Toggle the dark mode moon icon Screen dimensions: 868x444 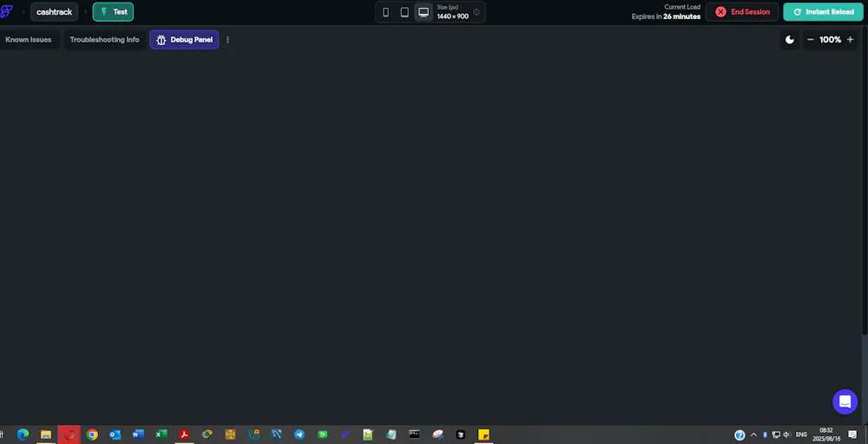point(790,40)
